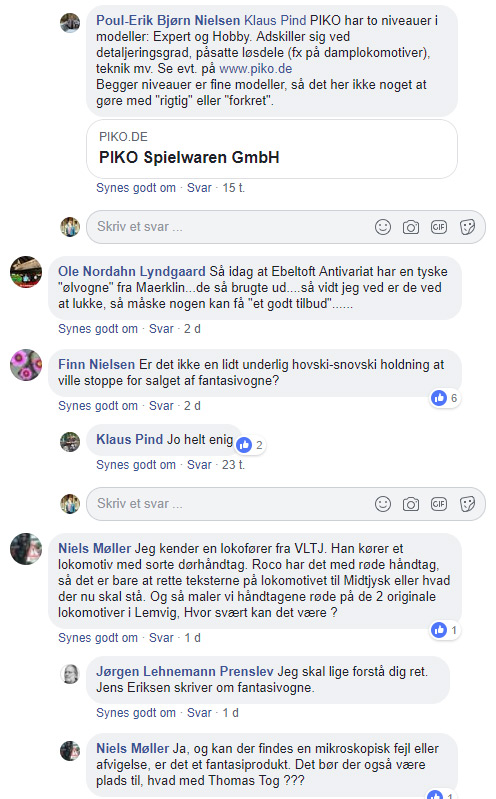
Task: Click the tagged name Klaus Pind in Poul-Erik's comment
Action: coord(275,20)
